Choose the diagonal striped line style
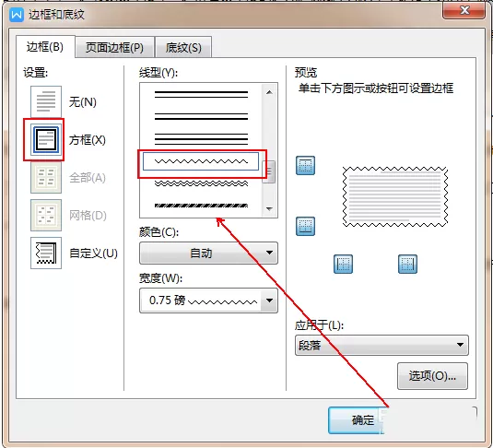 pos(201,206)
